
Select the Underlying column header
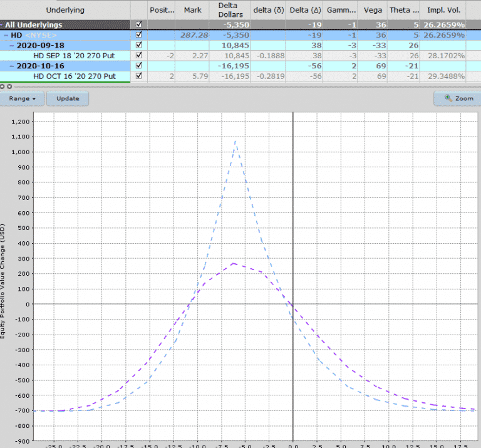coord(65,10)
